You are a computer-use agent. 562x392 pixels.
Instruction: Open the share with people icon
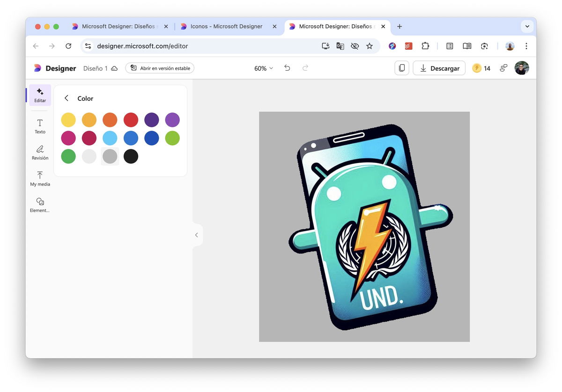tap(503, 68)
